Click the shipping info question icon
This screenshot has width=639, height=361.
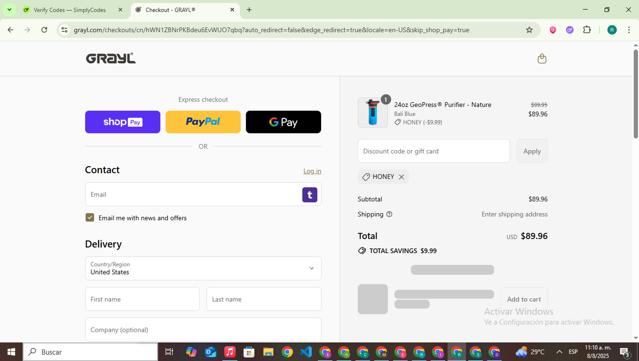click(x=389, y=214)
